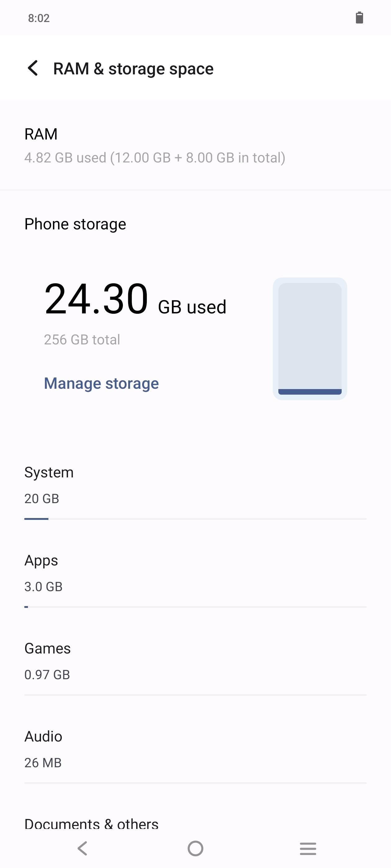The image size is (391, 868).
Task: Open the RAM usage entry
Action: pyautogui.click(x=195, y=145)
